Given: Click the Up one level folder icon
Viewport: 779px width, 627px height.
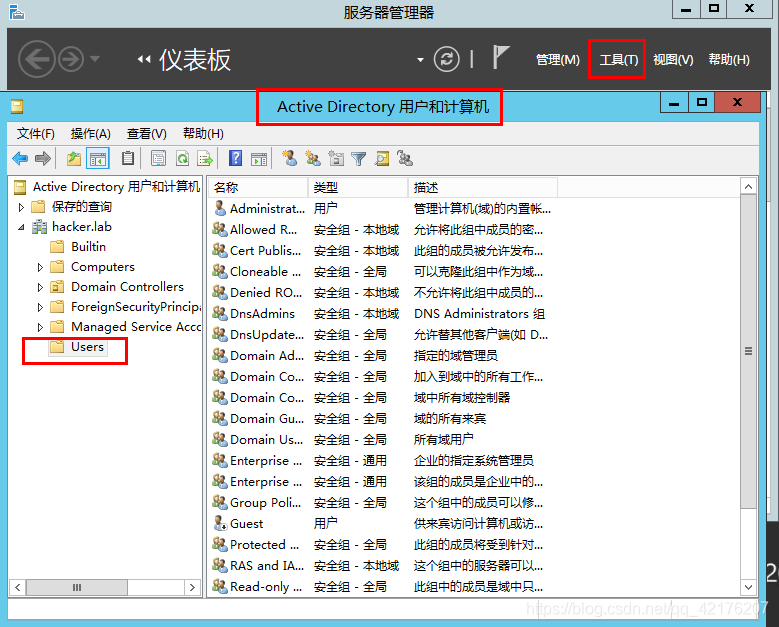Looking at the screenshot, I should click(x=74, y=158).
